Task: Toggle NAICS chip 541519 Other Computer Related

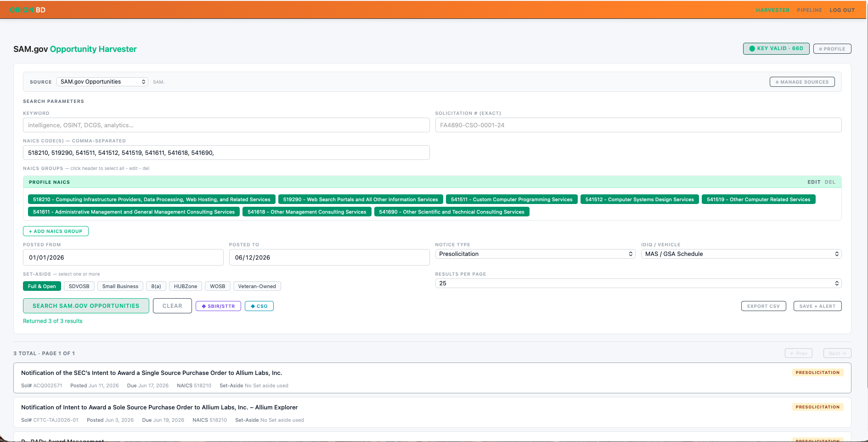Action: click(x=758, y=199)
